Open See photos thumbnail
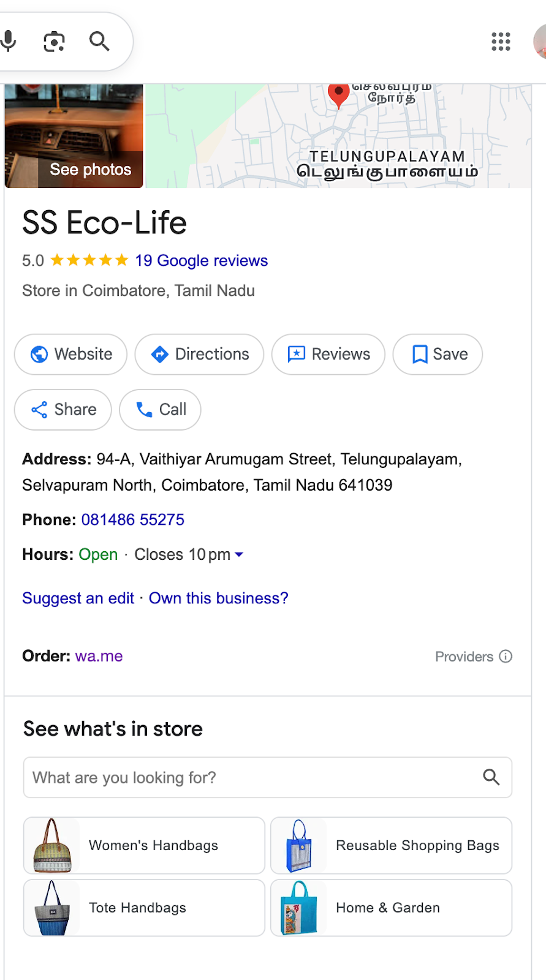546x980 pixels. (74, 136)
